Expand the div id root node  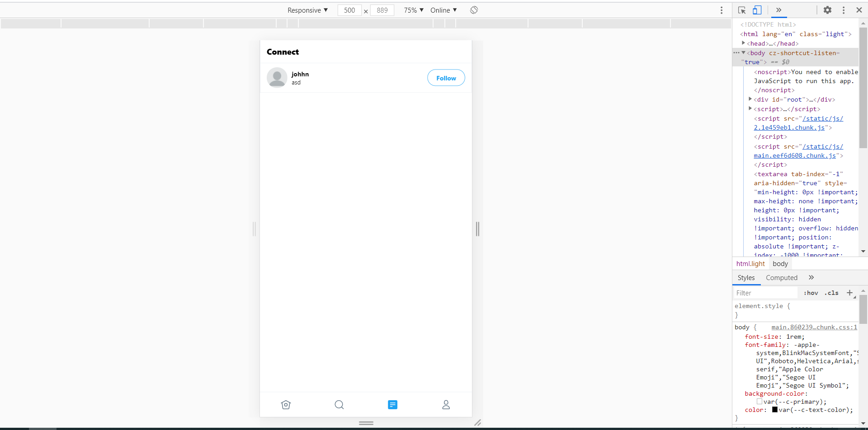click(x=750, y=99)
